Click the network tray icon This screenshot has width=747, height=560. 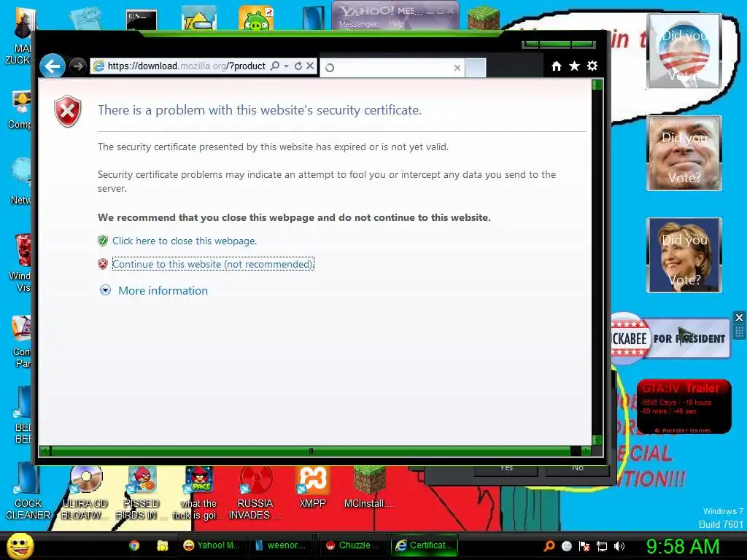[602, 546]
